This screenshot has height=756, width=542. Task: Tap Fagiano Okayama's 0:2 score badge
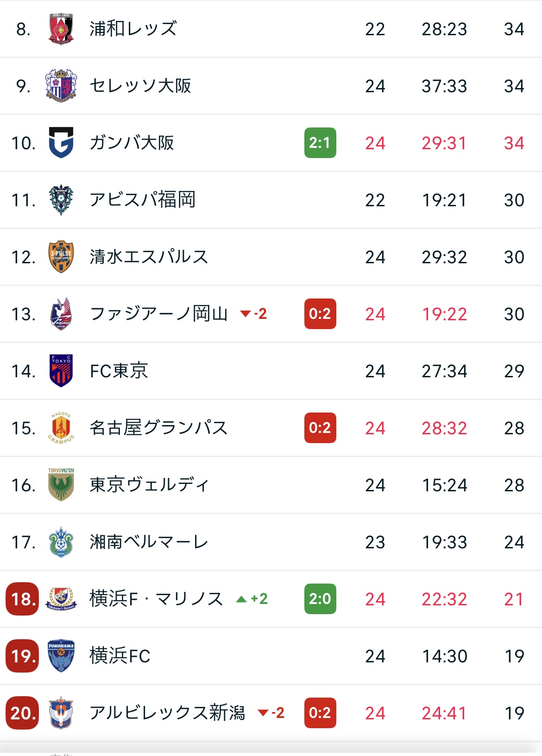(x=320, y=314)
